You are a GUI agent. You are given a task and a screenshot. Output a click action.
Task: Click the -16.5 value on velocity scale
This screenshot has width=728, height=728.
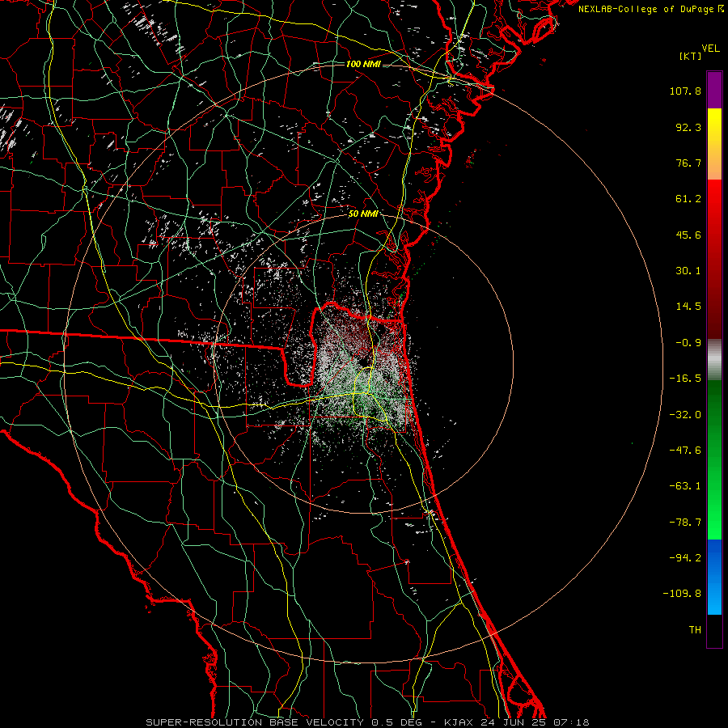click(x=685, y=379)
